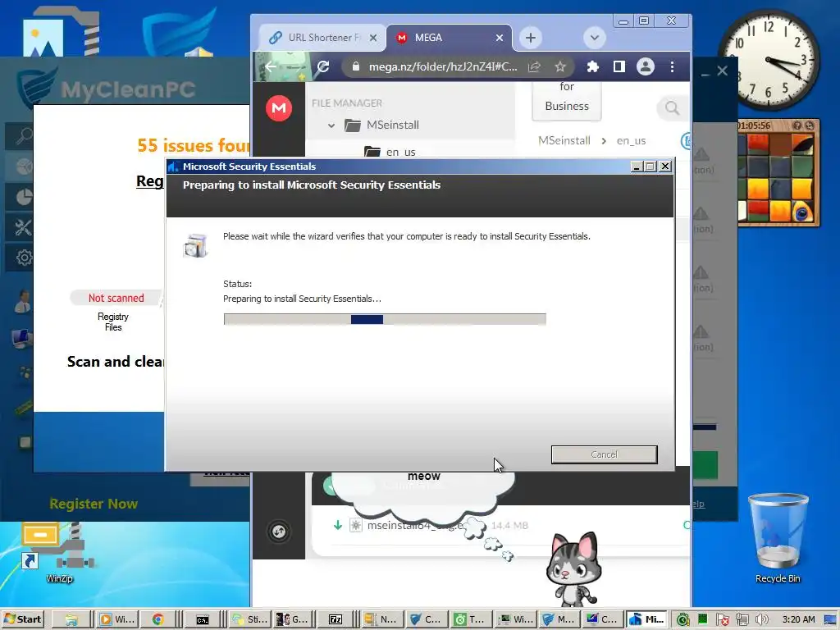Cancel the Security Essentials installation

(x=604, y=454)
